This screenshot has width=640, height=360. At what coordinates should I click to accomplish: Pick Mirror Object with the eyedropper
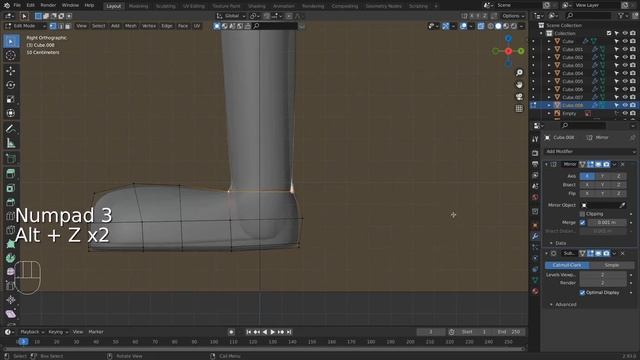point(622,205)
